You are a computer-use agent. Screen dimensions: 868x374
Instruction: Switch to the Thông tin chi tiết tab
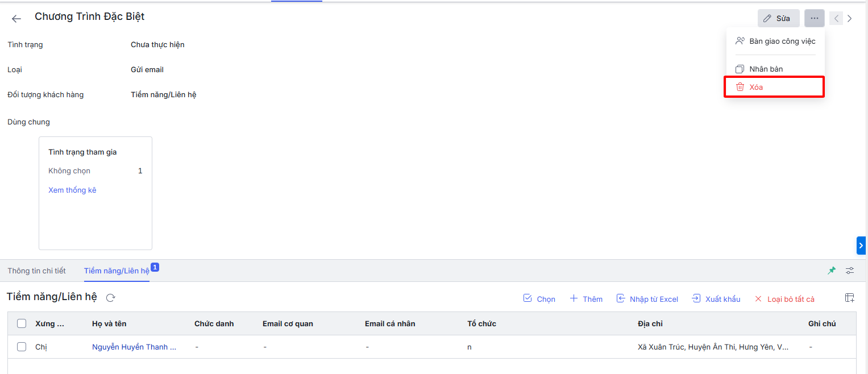37,271
